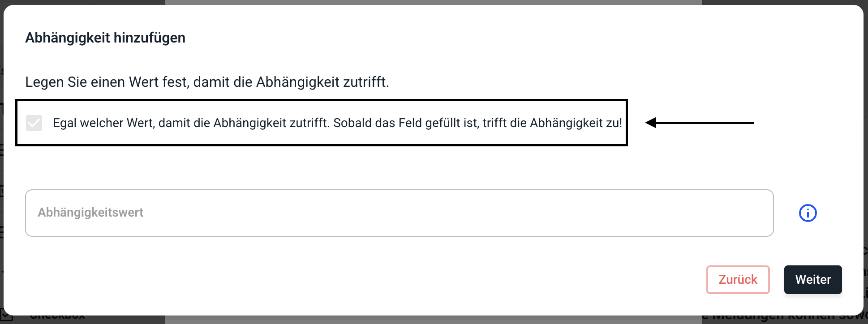Show help via the circled i icon
Screen dimensions: 868x324
(x=808, y=213)
